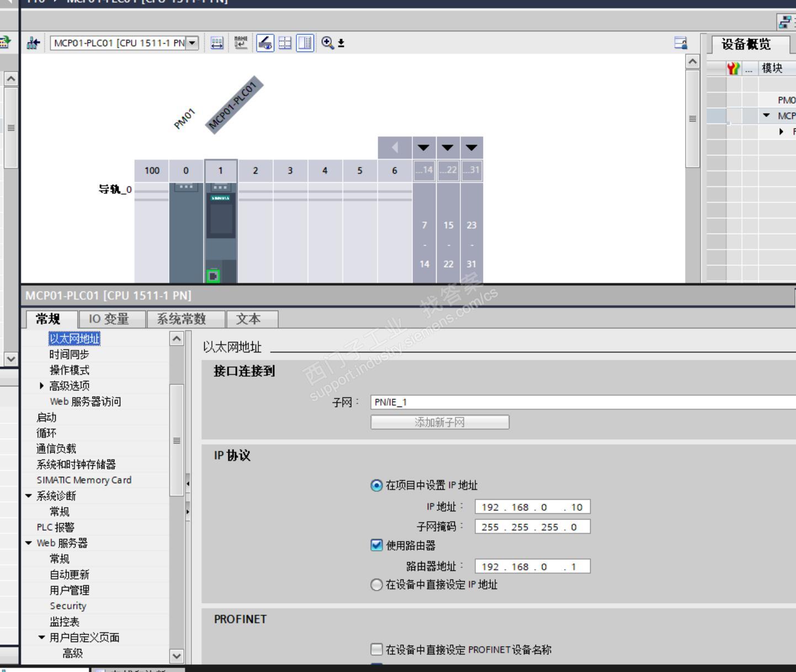Click the 子网掩码 field 255.255.255.0
The width and height of the screenshot is (796, 672).
[x=533, y=527]
